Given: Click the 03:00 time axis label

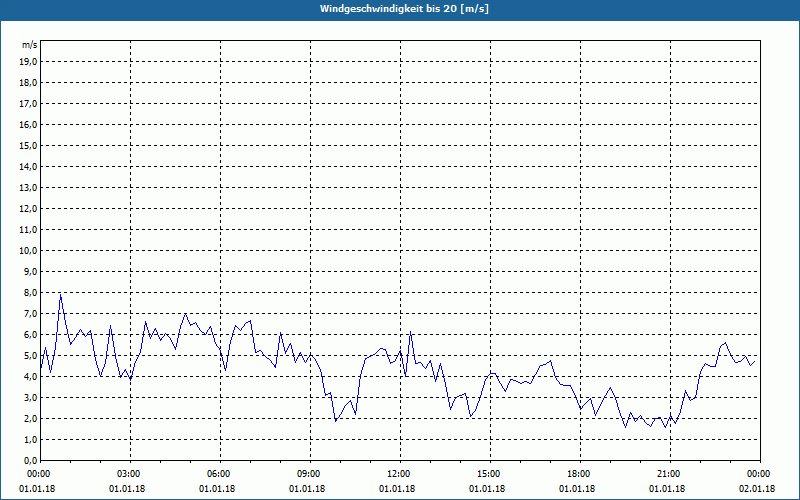Looking at the screenshot, I should click(x=131, y=474).
